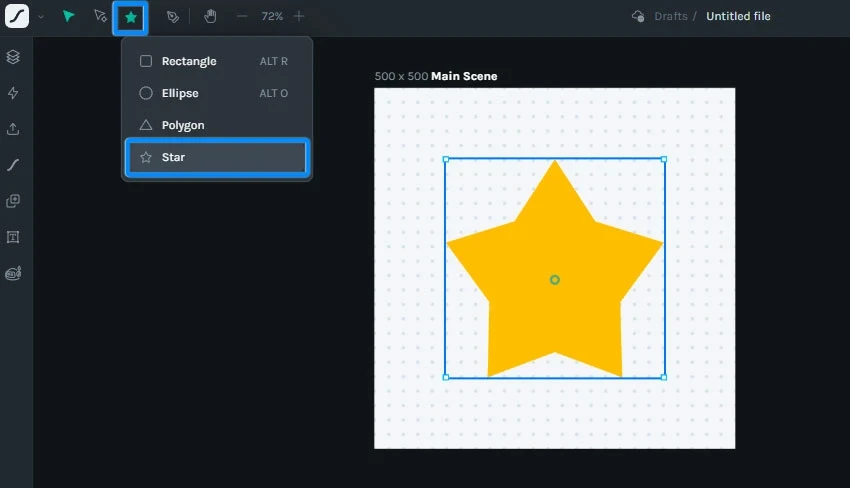850x488 pixels.
Task: Click the LottieFiles Creator logo icon
Action: pyautogui.click(x=17, y=16)
